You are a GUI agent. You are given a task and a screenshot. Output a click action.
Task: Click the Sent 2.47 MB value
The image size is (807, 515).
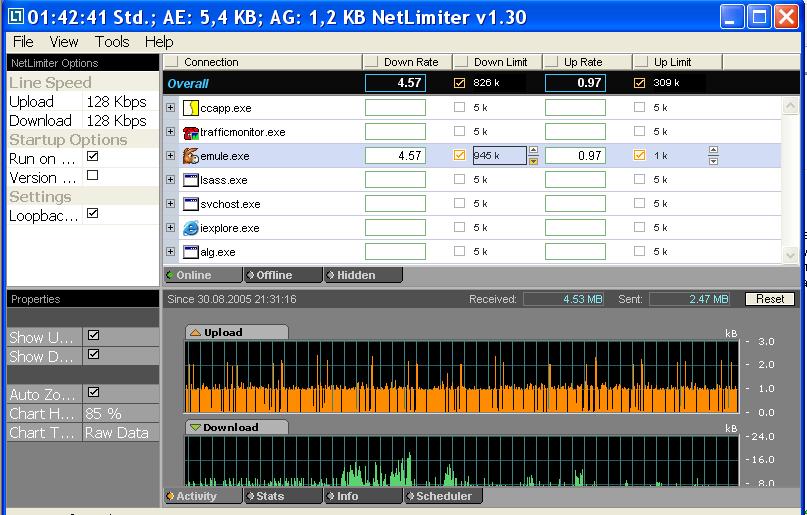[690, 299]
